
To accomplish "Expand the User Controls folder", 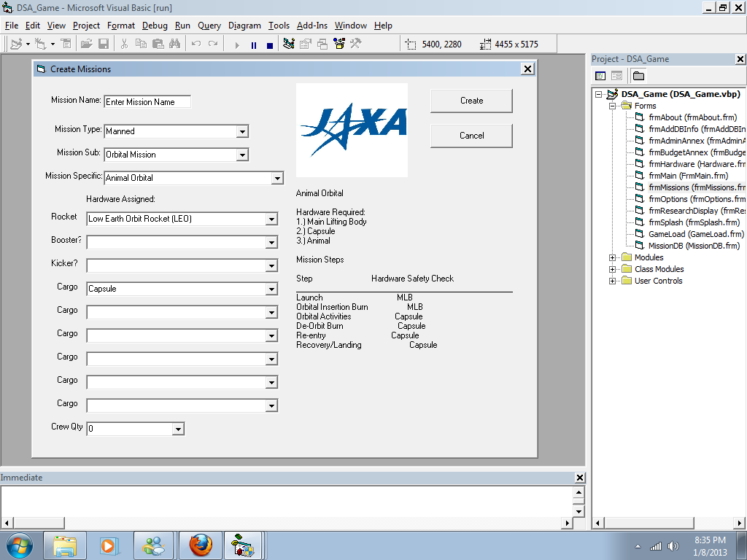I will tap(613, 281).
